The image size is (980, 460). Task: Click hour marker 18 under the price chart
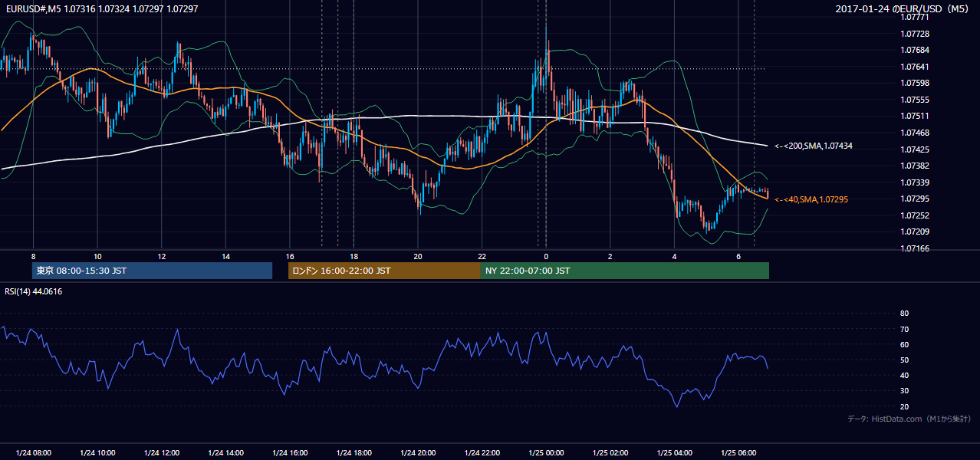tap(354, 256)
